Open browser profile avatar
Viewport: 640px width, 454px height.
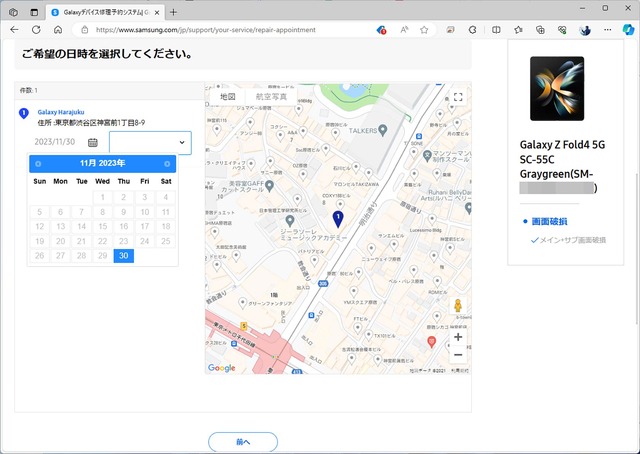point(585,30)
